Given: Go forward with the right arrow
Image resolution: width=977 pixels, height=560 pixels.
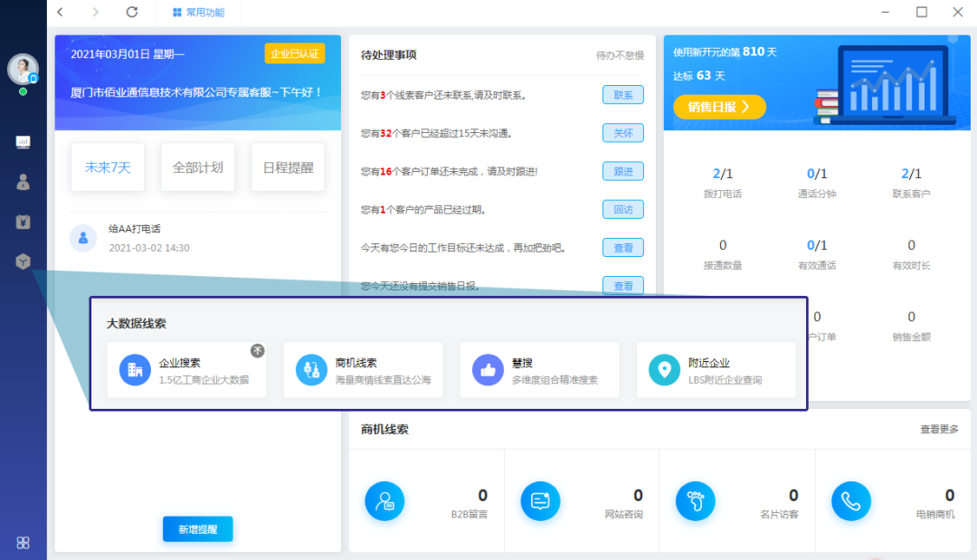Looking at the screenshot, I should pyautogui.click(x=95, y=12).
